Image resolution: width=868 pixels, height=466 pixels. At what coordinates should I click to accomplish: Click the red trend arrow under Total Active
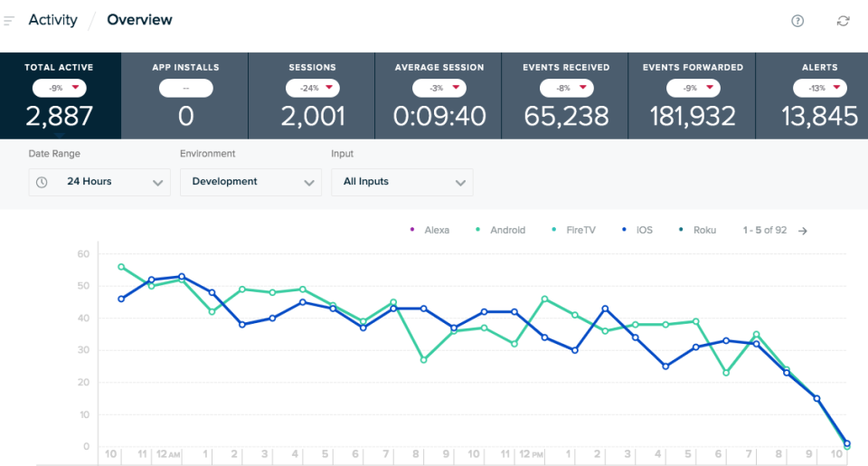pos(75,88)
